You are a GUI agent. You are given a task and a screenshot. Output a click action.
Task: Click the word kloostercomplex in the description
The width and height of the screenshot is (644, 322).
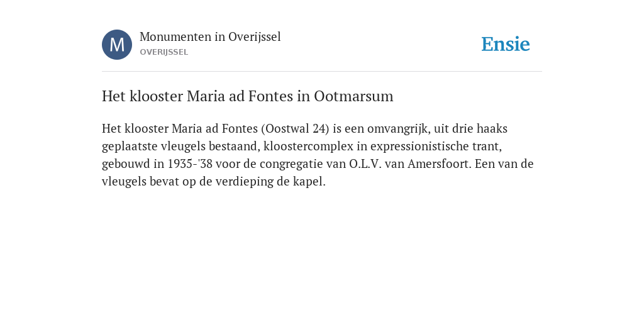308,146
